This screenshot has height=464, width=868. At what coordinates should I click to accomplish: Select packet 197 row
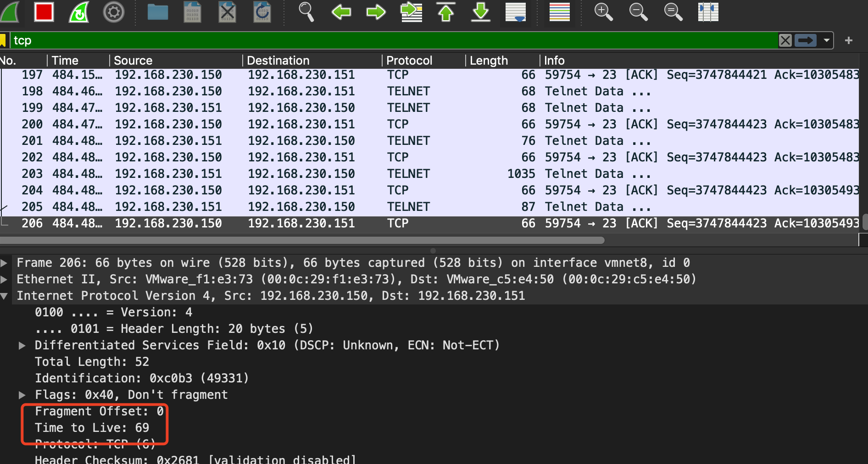click(x=429, y=75)
